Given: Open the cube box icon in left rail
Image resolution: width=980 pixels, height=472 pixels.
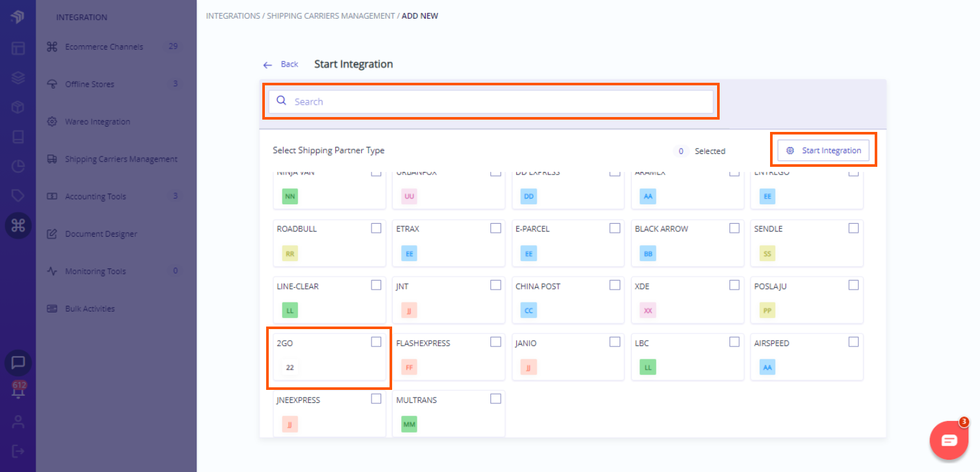Looking at the screenshot, I should tap(18, 107).
